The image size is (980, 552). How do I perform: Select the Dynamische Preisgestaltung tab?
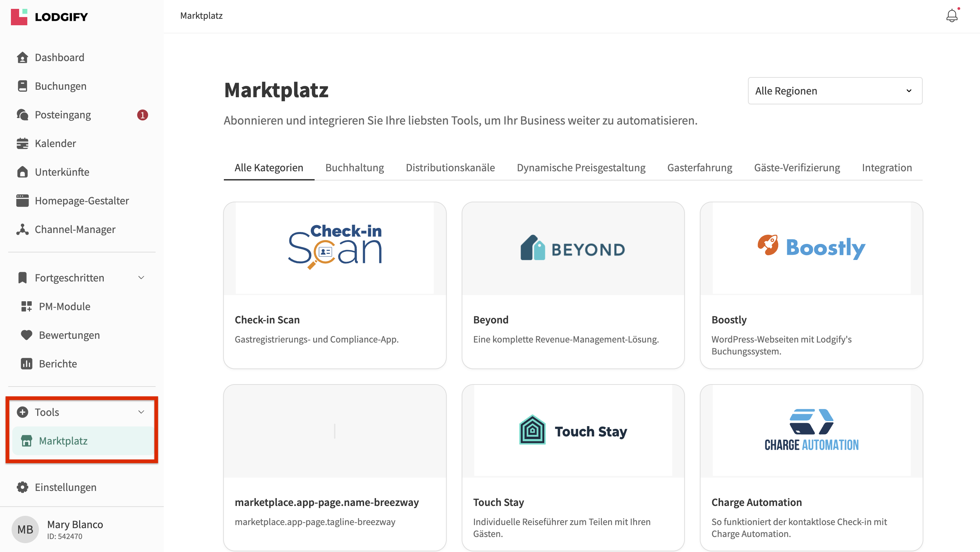[580, 168]
